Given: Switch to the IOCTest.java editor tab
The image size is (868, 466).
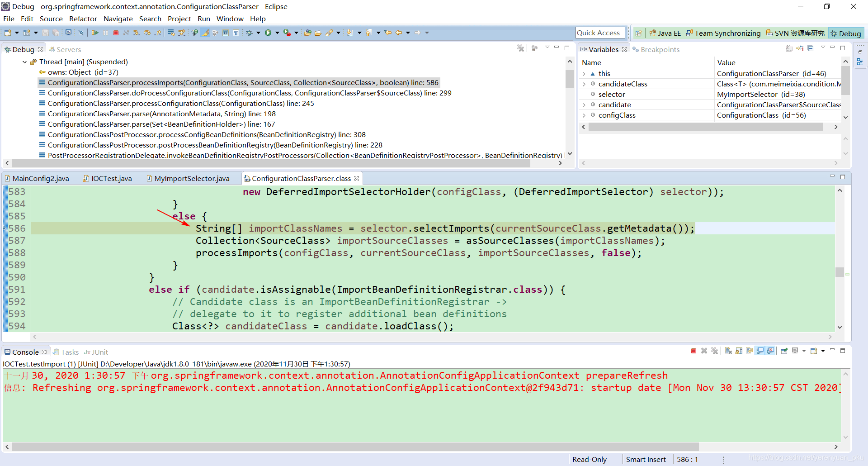Looking at the screenshot, I should (108, 178).
